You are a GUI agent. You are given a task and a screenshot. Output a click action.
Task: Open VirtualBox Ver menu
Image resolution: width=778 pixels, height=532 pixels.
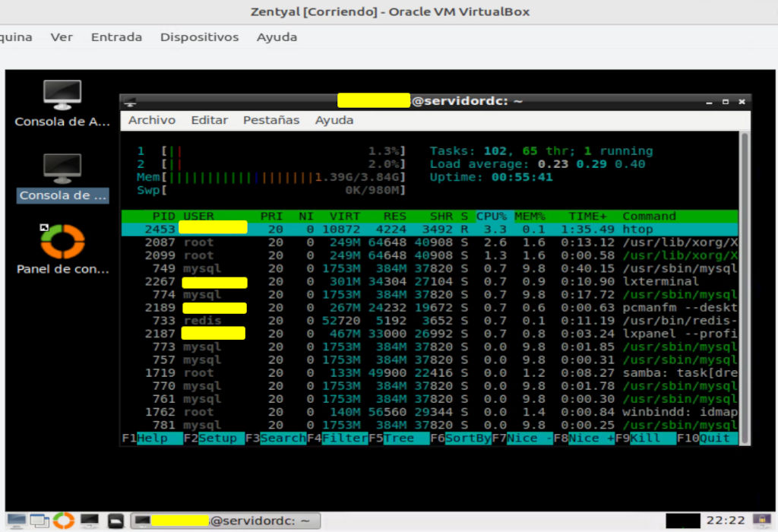point(62,37)
